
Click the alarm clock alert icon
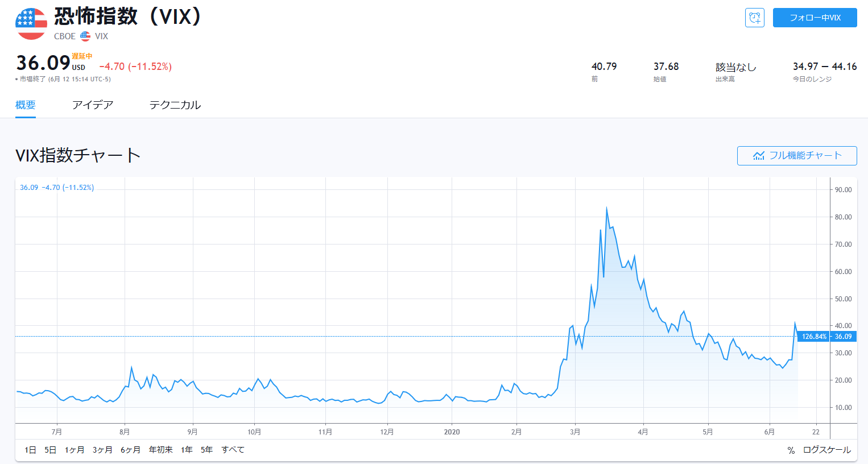coord(754,18)
